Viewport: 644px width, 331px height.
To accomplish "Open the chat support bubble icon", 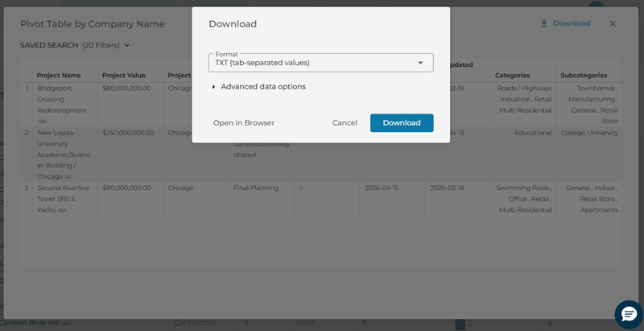I will pos(629,314).
